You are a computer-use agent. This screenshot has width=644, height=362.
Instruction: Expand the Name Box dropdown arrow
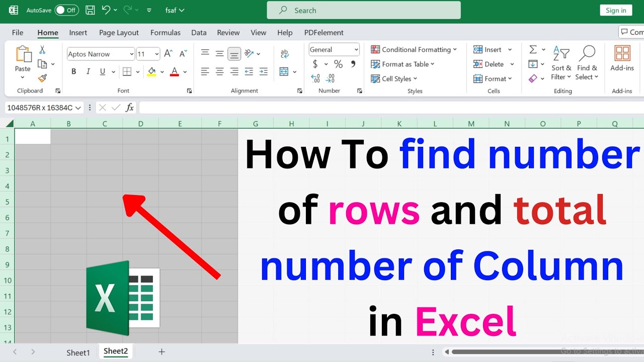(x=78, y=108)
